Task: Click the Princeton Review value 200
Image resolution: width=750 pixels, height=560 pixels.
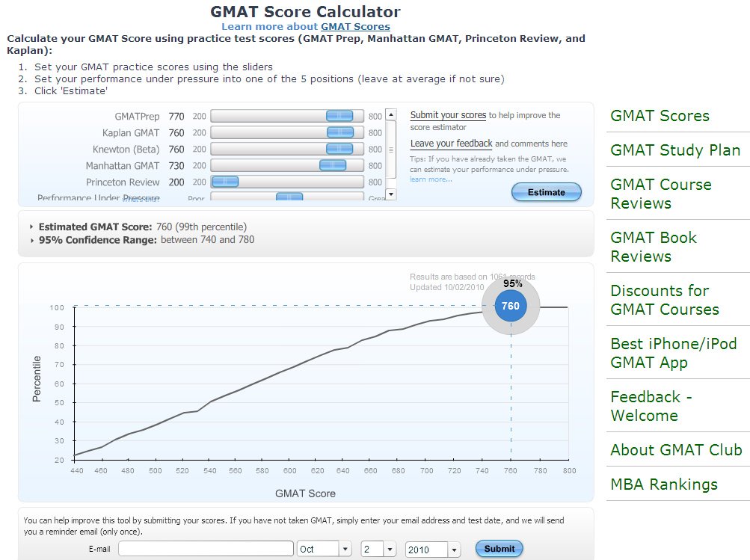Action: 176,182
